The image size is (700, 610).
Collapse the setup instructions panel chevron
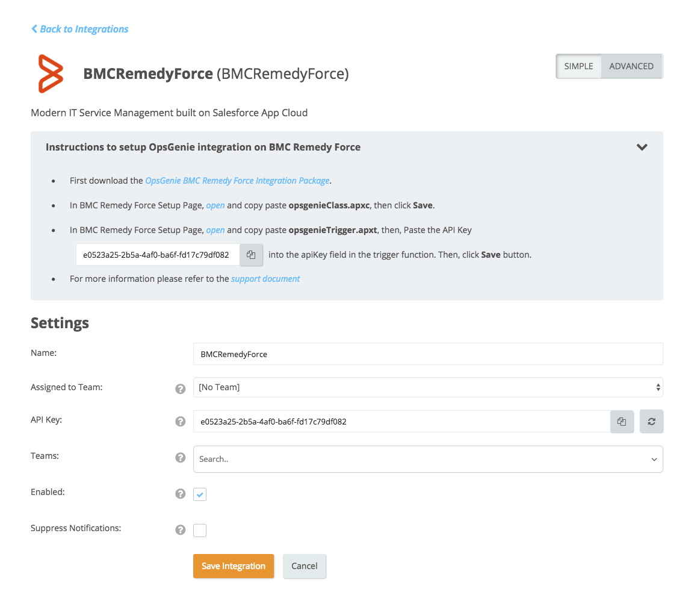pyautogui.click(x=642, y=148)
